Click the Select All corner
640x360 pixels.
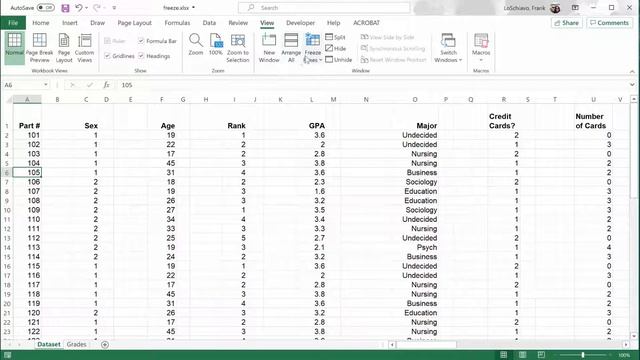[7, 100]
